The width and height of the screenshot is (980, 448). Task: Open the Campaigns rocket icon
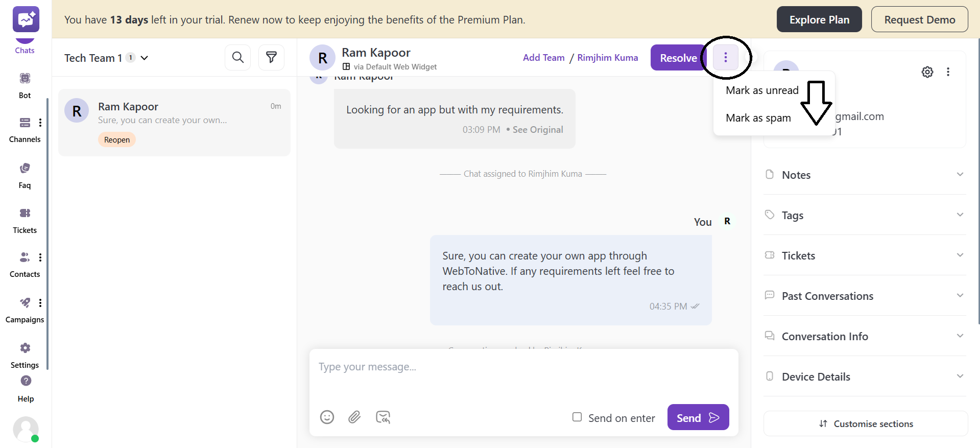(25, 302)
